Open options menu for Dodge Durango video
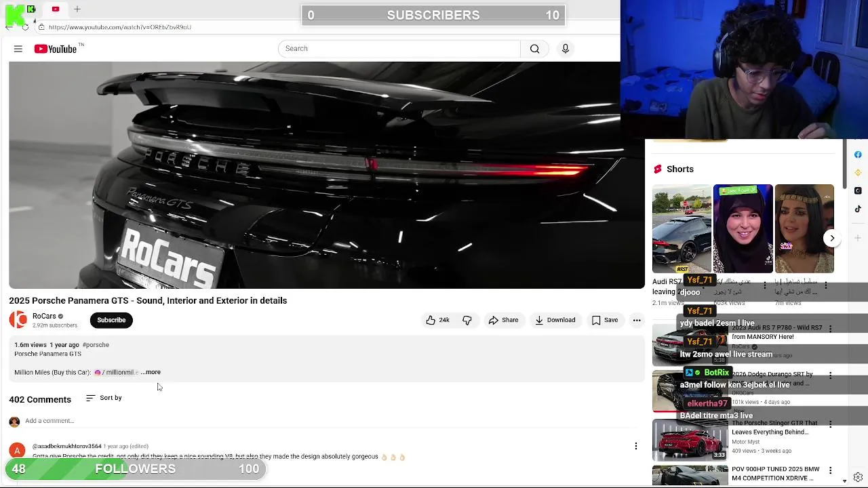 click(x=830, y=375)
